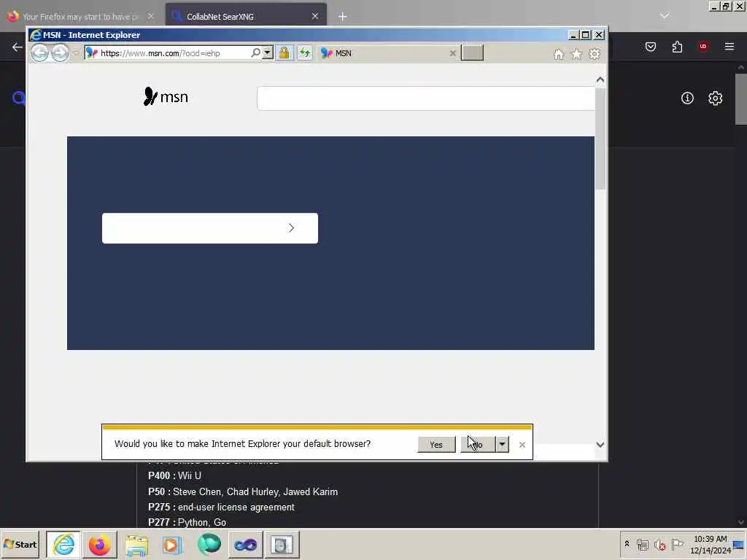Screen dimensions: 747x560
Task: Click the IE address bar search magnifier
Action: [x=255, y=52]
